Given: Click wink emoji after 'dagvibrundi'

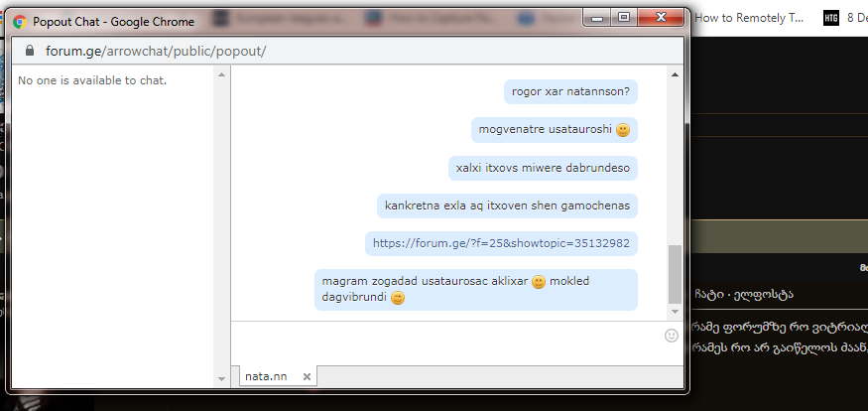Looking at the screenshot, I should coord(398,298).
